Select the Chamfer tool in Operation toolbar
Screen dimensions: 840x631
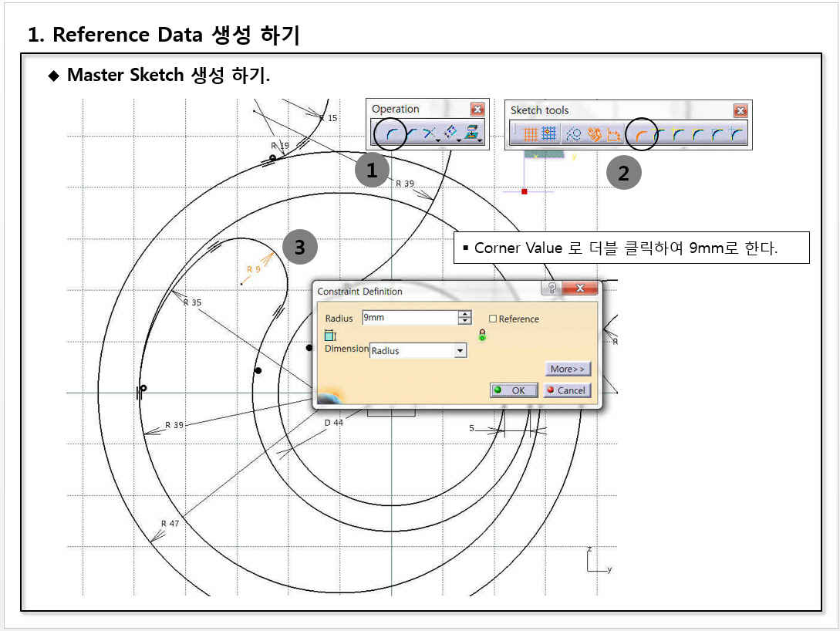[412, 135]
